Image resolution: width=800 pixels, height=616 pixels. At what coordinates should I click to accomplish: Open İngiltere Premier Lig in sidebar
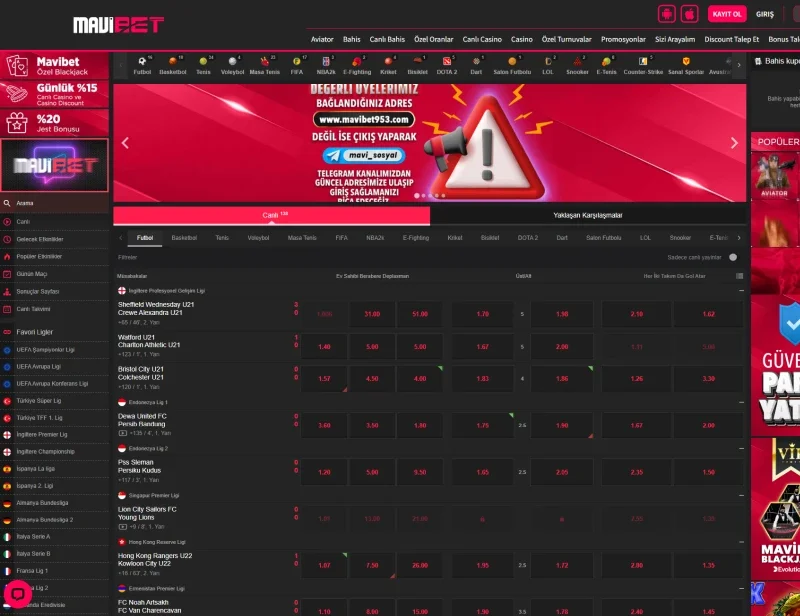[x=55, y=435]
